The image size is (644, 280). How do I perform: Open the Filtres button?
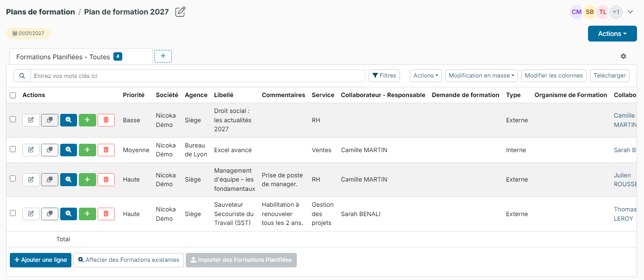384,76
